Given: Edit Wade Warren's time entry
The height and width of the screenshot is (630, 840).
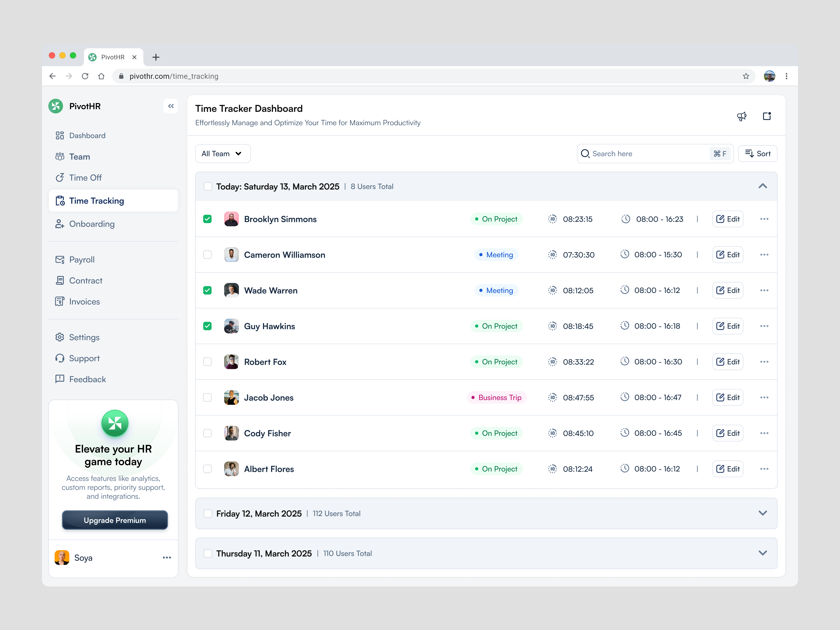Looking at the screenshot, I should coord(728,290).
